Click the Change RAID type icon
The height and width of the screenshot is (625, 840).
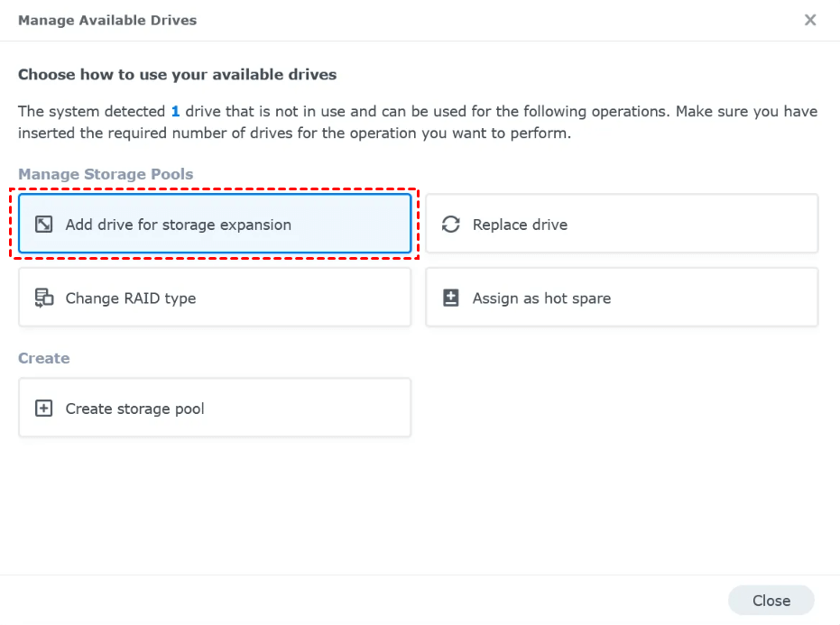43,298
